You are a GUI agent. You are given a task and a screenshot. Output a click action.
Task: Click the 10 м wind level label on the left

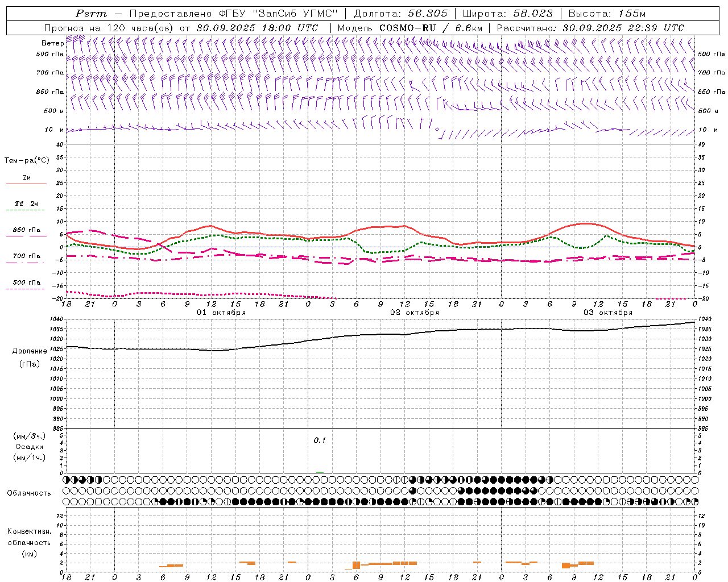[x=54, y=130]
